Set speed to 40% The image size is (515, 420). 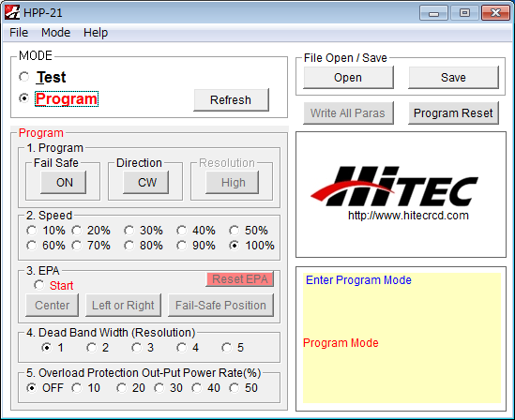[x=182, y=231]
